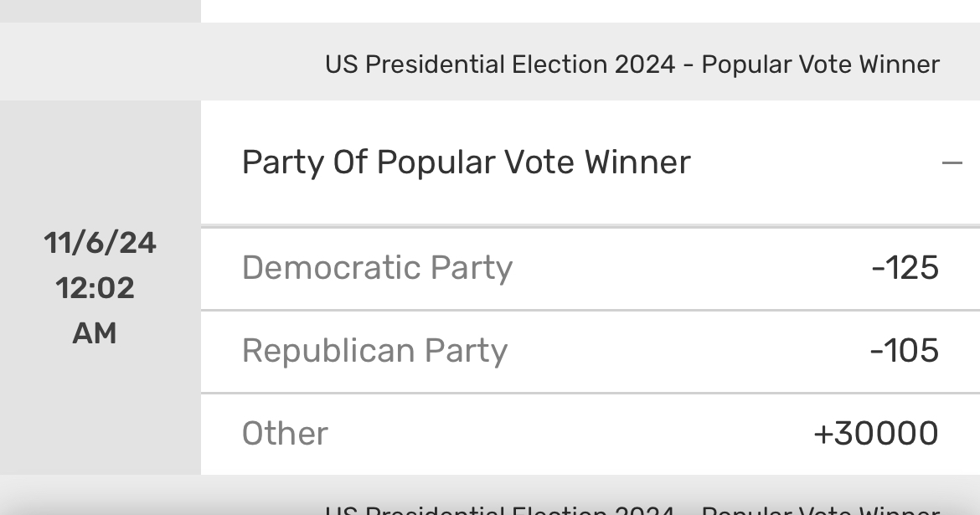Click the Republican Party label
The width and height of the screenshot is (980, 515).
point(374,351)
